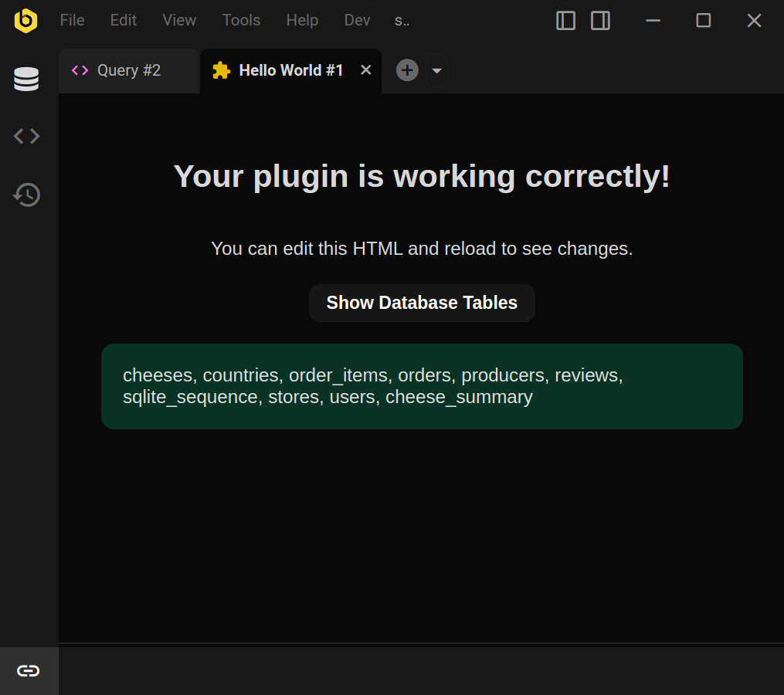The image size is (784, 695).
Task: Click the Show Database Tables button
Action: pyautogui.click(x=422, y=303)
